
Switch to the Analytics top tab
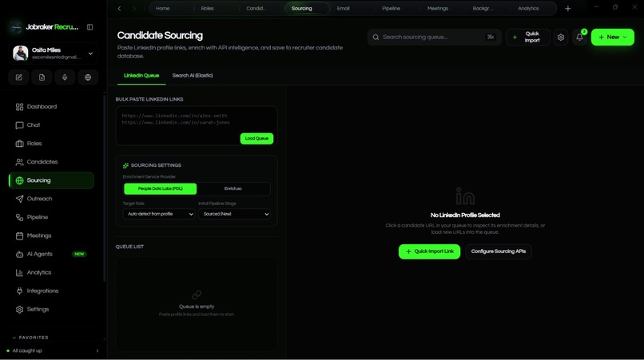pos(528,9)
